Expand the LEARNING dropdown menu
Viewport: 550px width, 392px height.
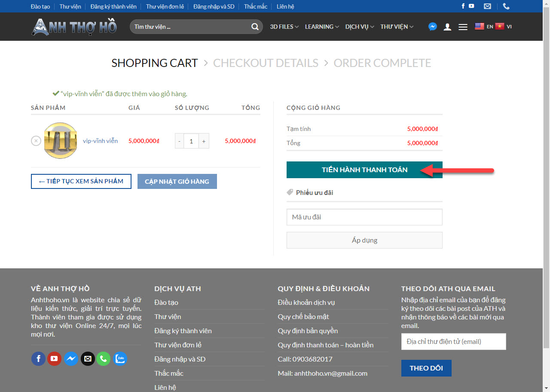[x=322, y=27]
